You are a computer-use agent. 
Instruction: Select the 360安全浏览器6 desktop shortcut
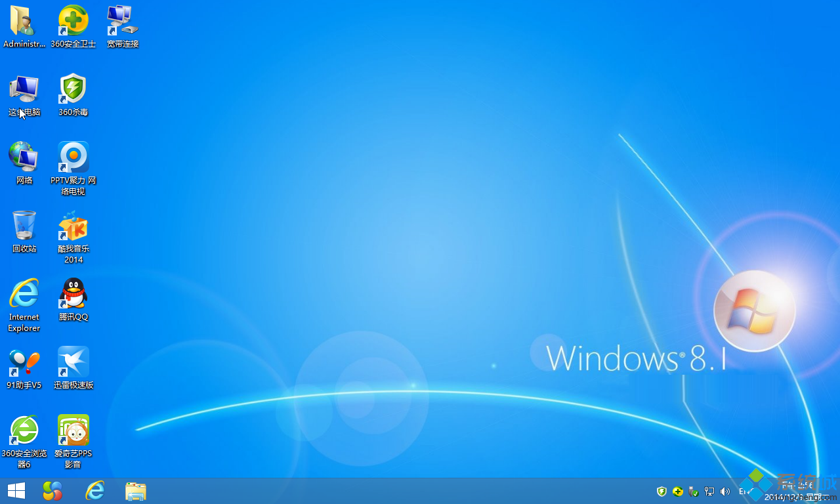click(24, 442)
